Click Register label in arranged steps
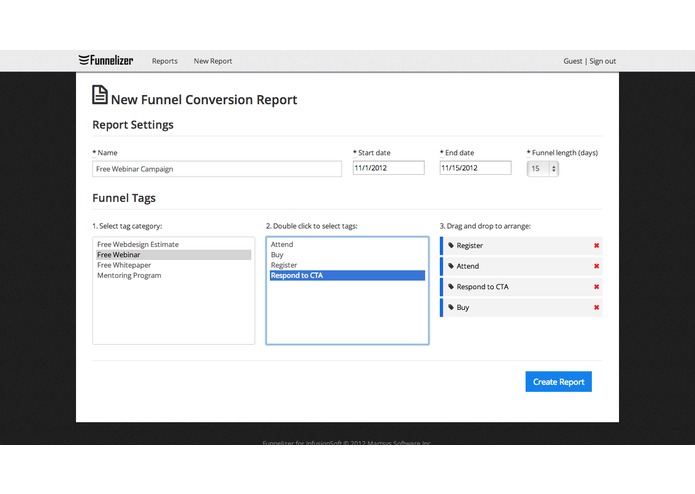The height and width of the screenshot is (494, 695). [x=469, y=246]
